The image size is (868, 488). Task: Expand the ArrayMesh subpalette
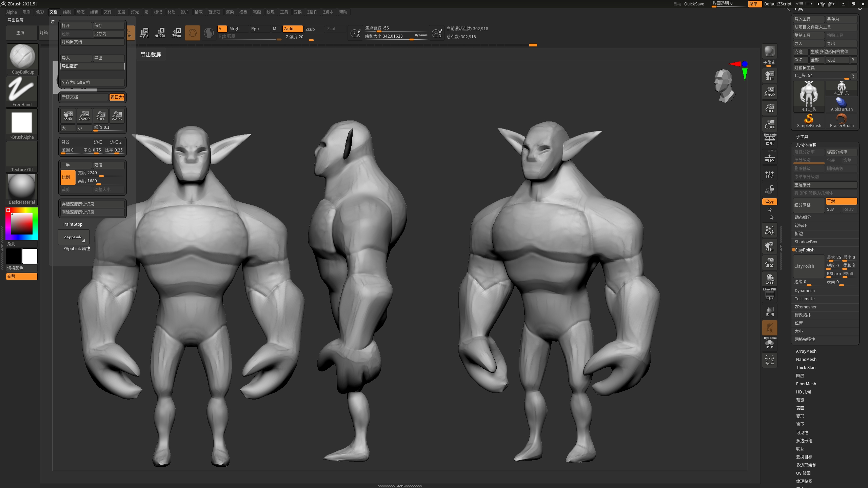[806, 351]
